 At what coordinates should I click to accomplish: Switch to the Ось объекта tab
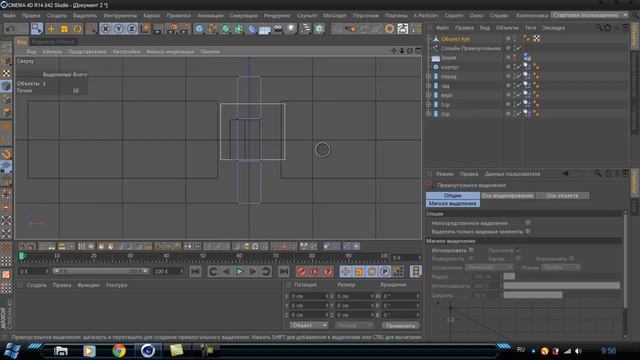point(562,196)
